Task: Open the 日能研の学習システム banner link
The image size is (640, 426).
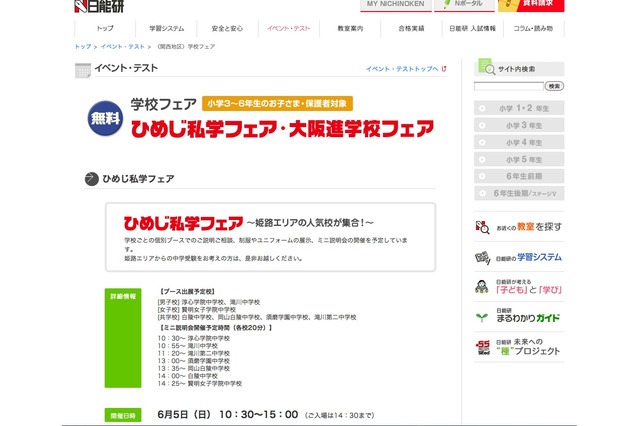Action: pyautogui.click(x=519, y=257)
